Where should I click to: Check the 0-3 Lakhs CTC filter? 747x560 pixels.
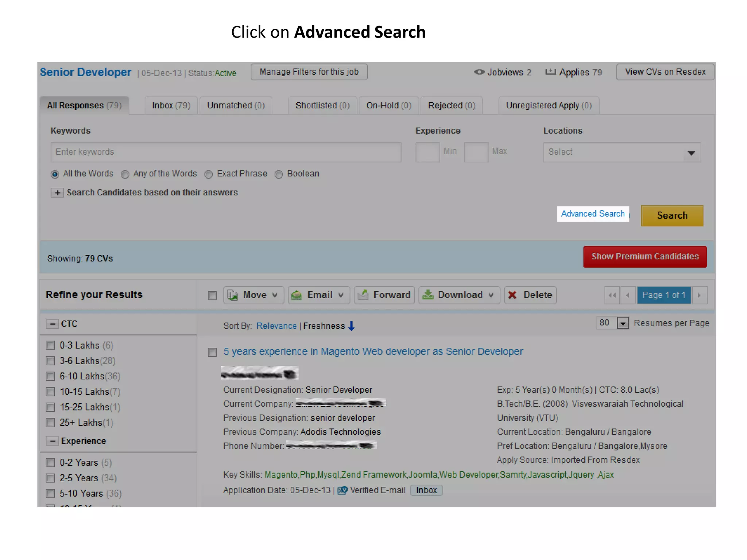point(50,345)
